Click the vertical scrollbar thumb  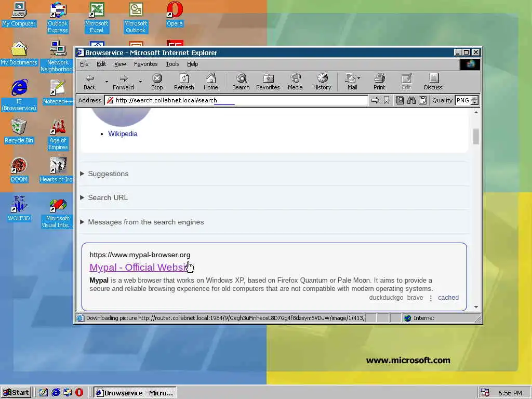[476, 137]
